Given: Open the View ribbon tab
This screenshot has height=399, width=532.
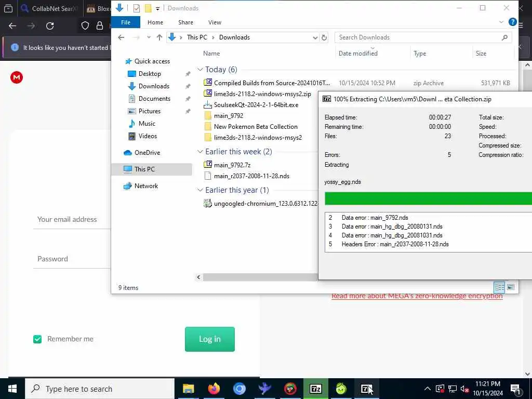Looking at the screenshot, I should point(215,22).
